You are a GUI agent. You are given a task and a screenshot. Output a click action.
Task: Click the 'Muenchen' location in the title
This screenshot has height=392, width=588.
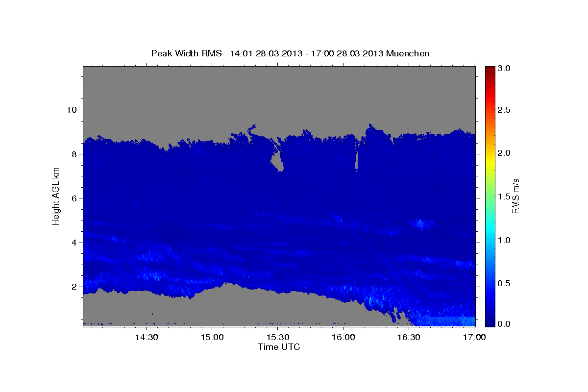coord(408,53)
